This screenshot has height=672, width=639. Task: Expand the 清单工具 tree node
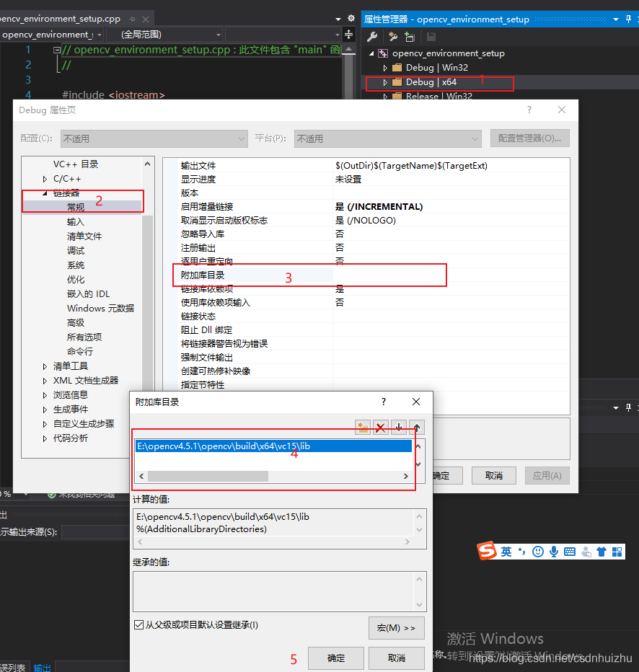click(45, 366)
